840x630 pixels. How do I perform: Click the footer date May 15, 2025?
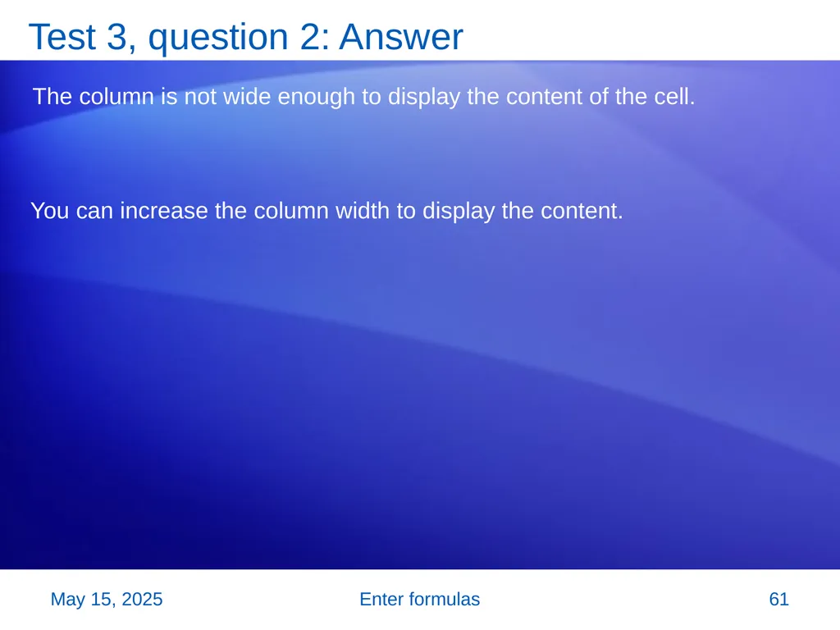(107, 599)
